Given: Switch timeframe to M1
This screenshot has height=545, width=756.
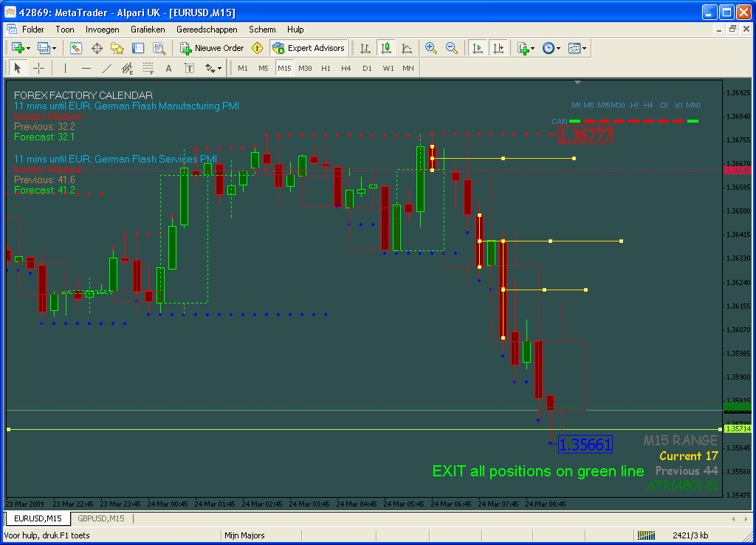Looking at the screenshot, I should pyautogui.click(x=243, y=69).
